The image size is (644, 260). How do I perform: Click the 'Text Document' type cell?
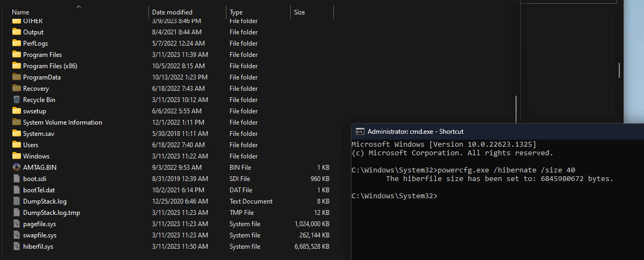click(x=251, y=201)
